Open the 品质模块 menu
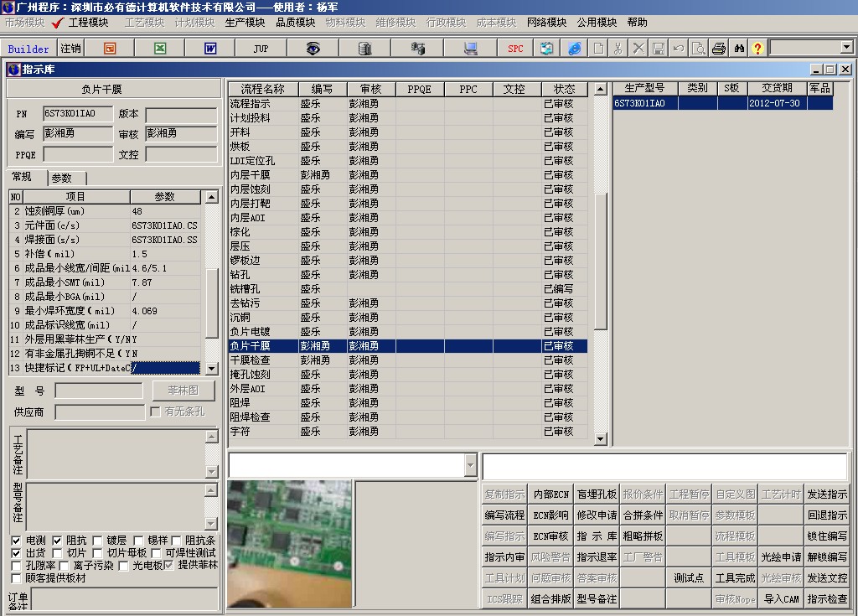The width and height of the screenshot is (858, 616). [x=295, y=23]
